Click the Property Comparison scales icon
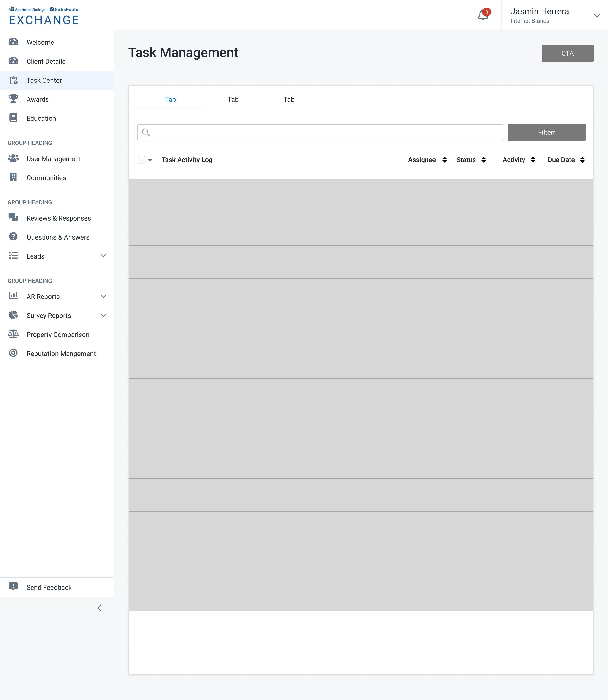Image resolution: width=608 pixels, height=700 pixels. point(13,334)
